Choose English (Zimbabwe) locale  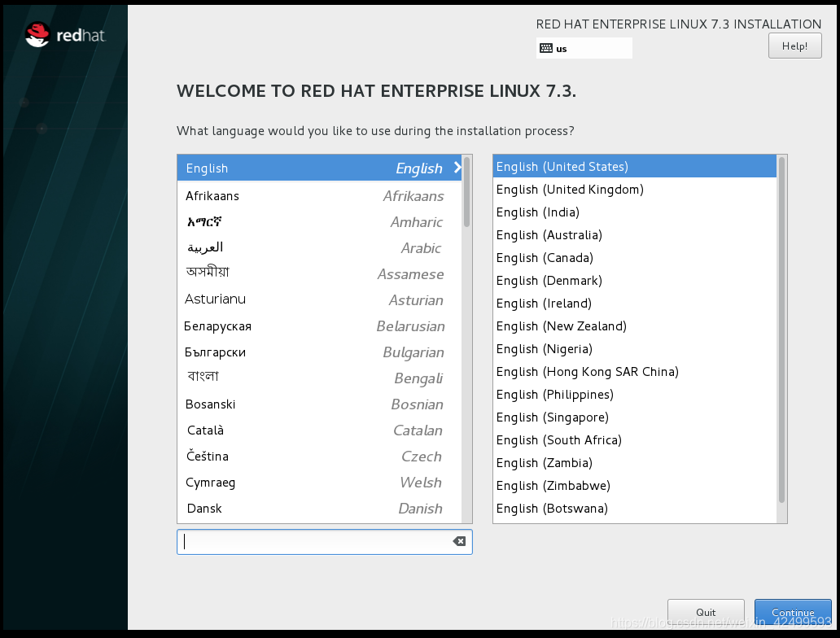[634, 485]
